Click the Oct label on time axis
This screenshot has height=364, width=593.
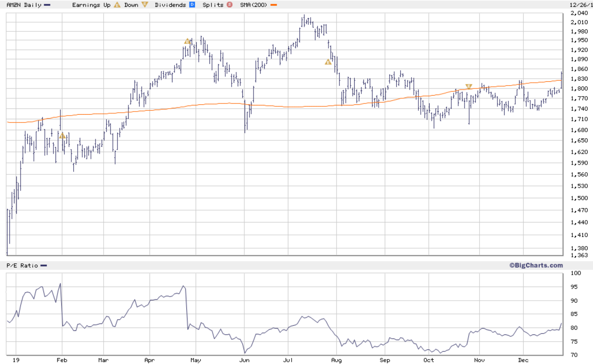(428, 360)
